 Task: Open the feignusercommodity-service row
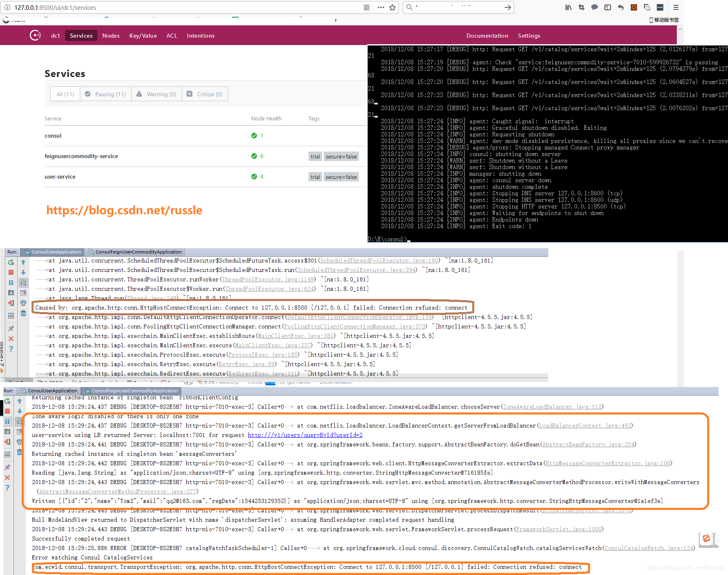[x=205, y=156]
